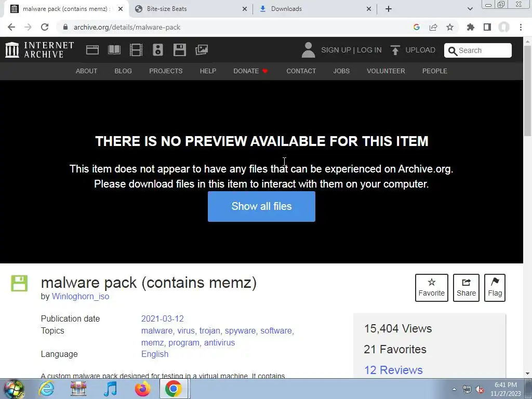Click the Upload arrow icon
The width and height of the screenshot is (532, 399).
(395, 50)
